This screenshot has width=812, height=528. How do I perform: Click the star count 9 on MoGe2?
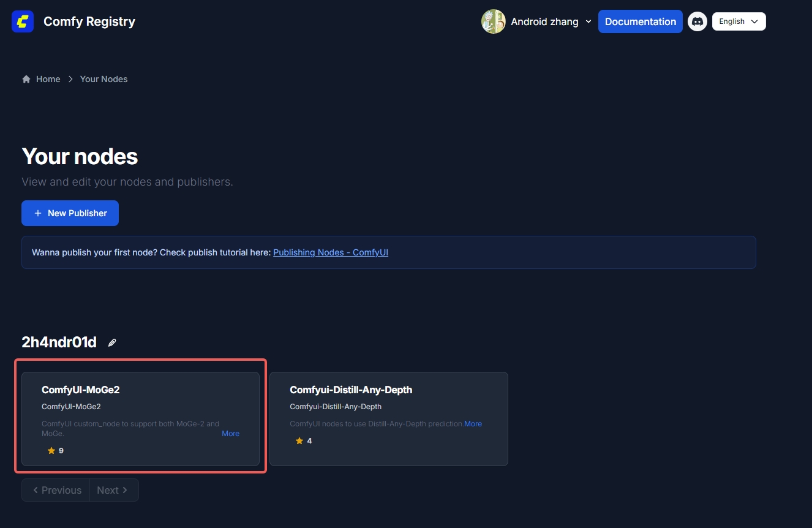(x=61, y=451)
